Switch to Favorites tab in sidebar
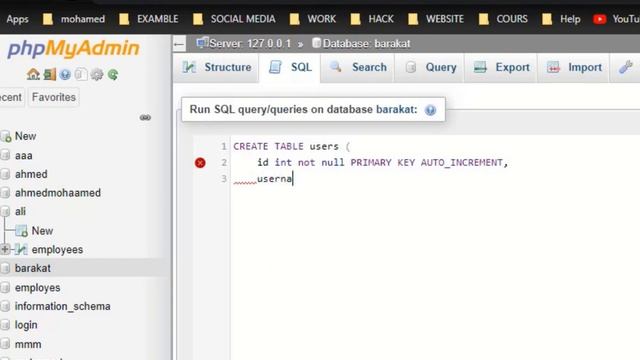Image resolution: width=640 pixels, height=360 pixels. (54, 98)
